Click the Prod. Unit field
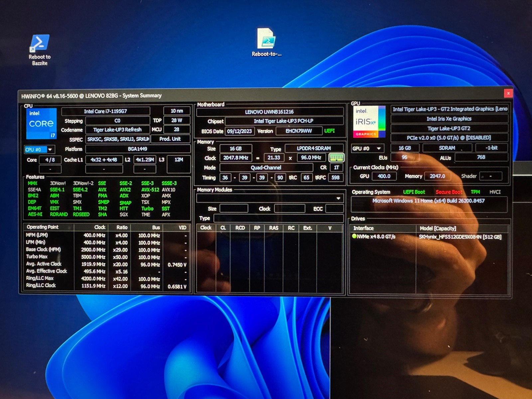The width and height of the screenshot is (532, 399). click(170, 139)
